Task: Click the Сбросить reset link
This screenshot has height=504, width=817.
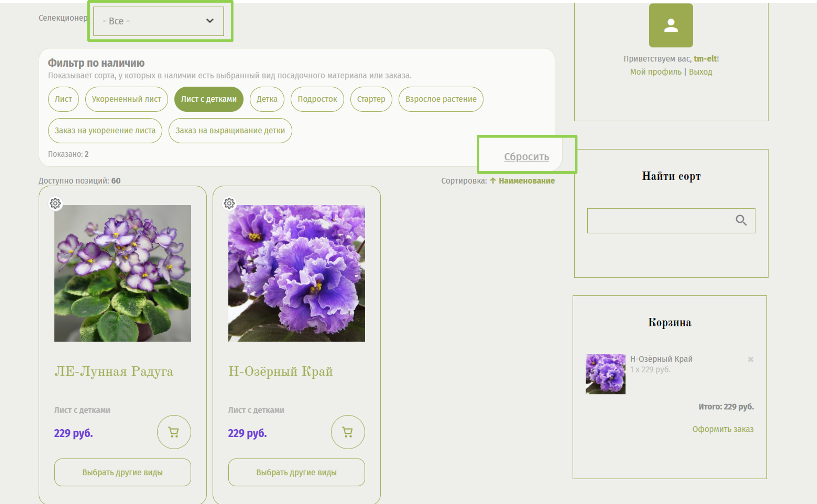Action: click(x=526, y=156)
